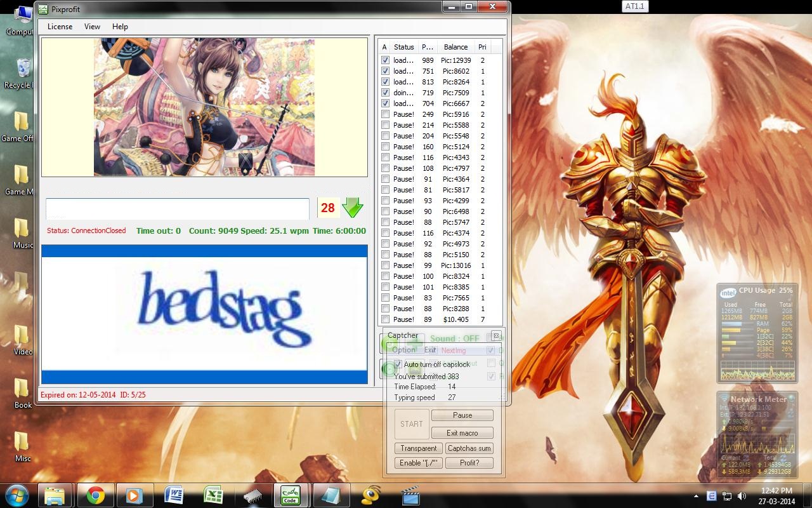
Task: Open the View menu
Action: click(92, 27)
